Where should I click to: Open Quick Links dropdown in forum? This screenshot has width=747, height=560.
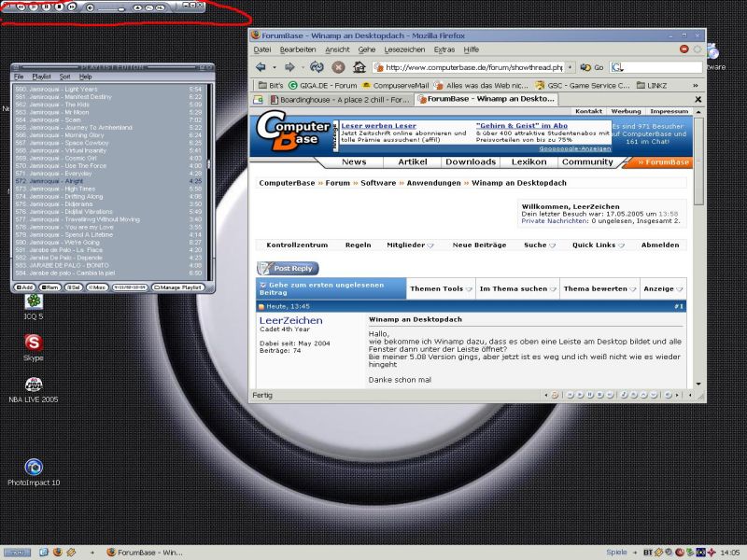(598, 245)
